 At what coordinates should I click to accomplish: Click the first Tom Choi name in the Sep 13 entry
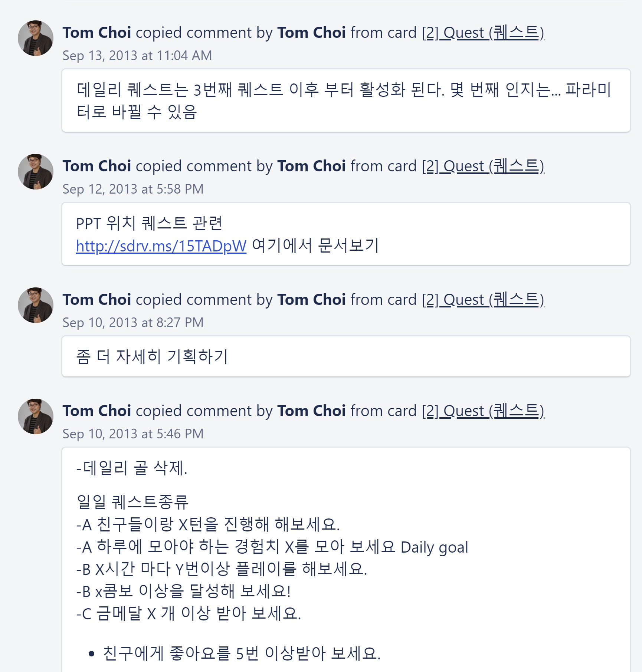click(x=96, y=33)
